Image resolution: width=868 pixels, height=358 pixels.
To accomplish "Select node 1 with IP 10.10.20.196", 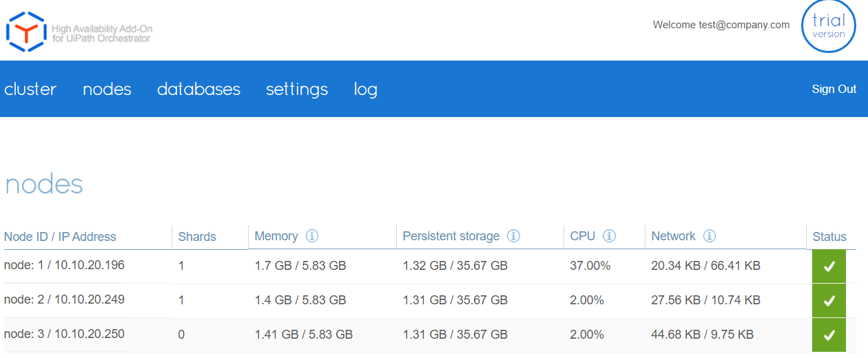I will pos(64,265).
